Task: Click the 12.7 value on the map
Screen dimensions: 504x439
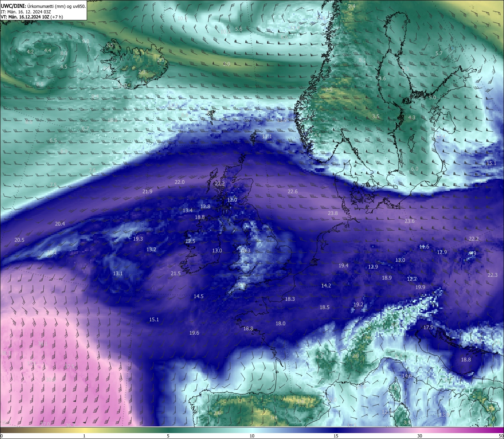Action: point(411,279)
